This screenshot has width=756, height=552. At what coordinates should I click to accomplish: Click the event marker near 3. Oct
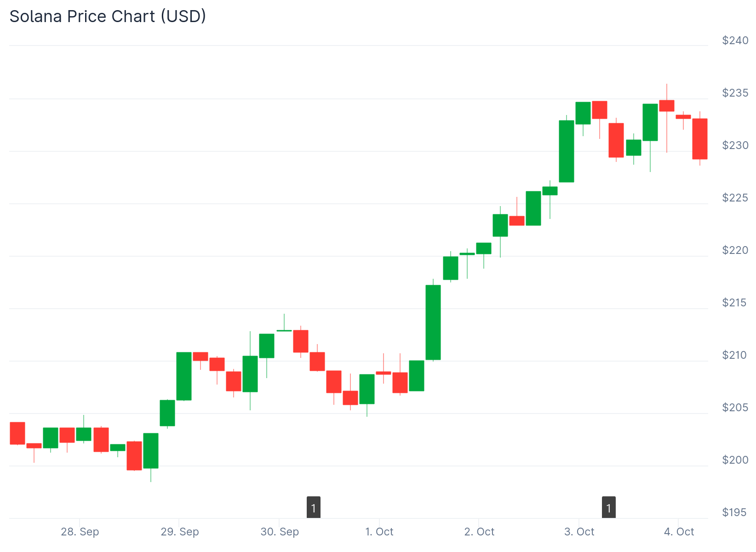(609, 507)
